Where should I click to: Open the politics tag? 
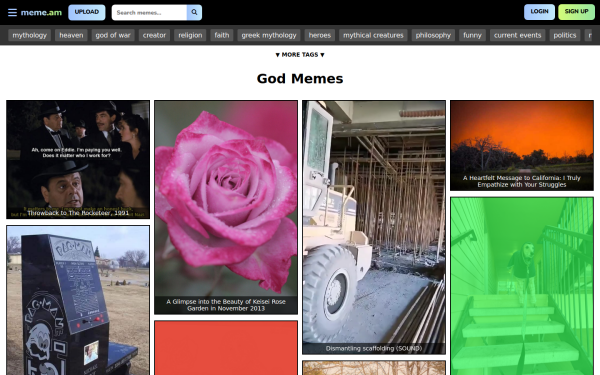565,35
